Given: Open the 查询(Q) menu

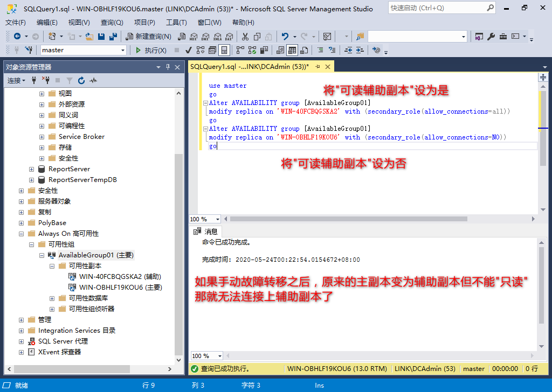Looking at the screenshot, I should [x=112, y=23].
